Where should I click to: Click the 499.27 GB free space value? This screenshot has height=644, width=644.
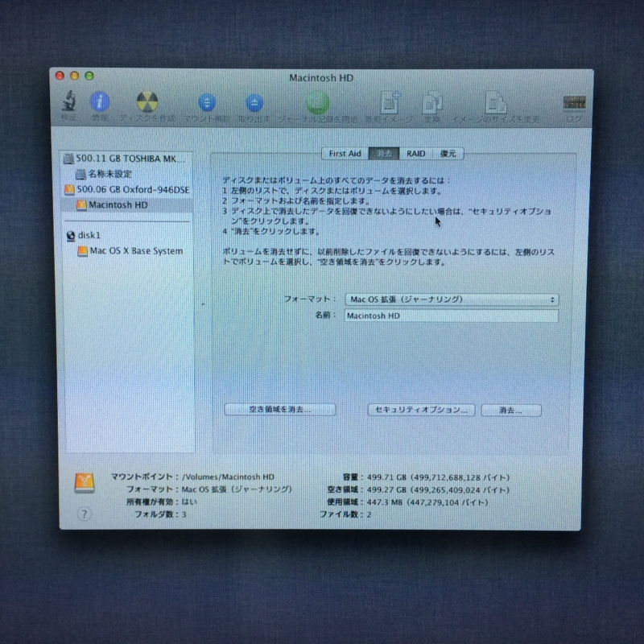438,490
